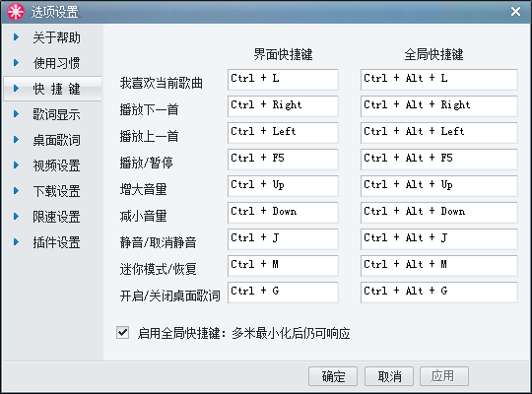Click the arrow icon beside 使用习惯

tap(16, 63)
